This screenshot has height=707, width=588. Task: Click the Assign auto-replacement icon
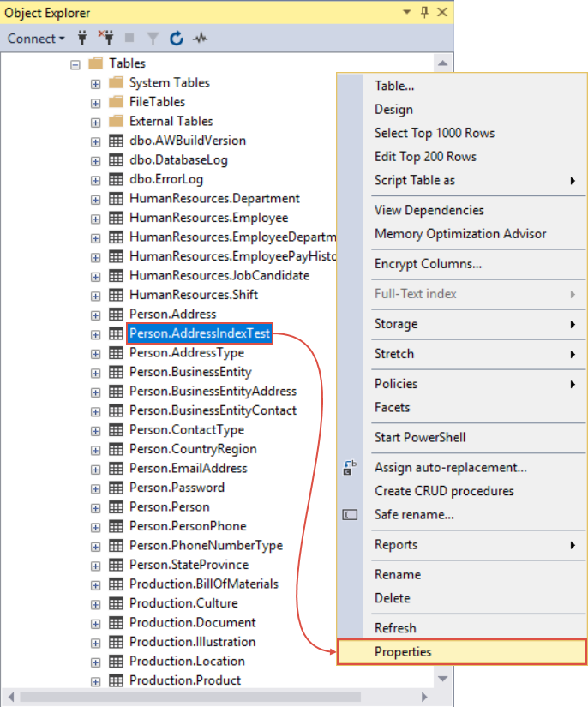(350, 468)
